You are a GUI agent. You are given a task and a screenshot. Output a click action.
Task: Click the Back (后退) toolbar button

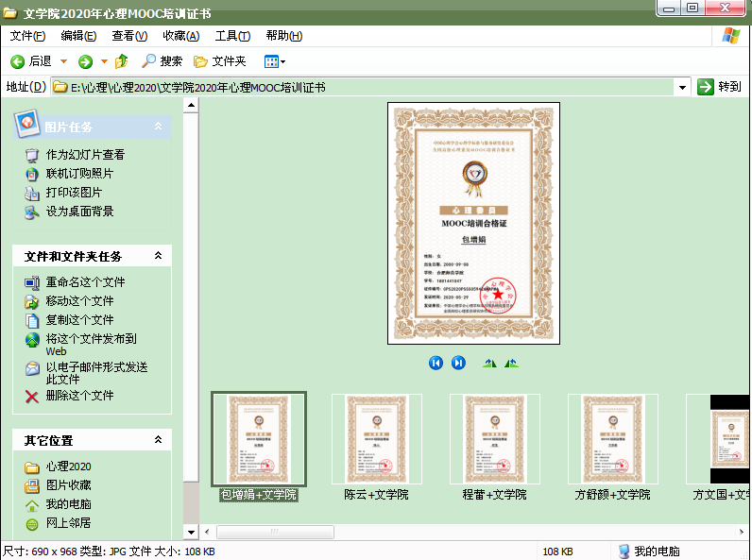coord(31,61)
